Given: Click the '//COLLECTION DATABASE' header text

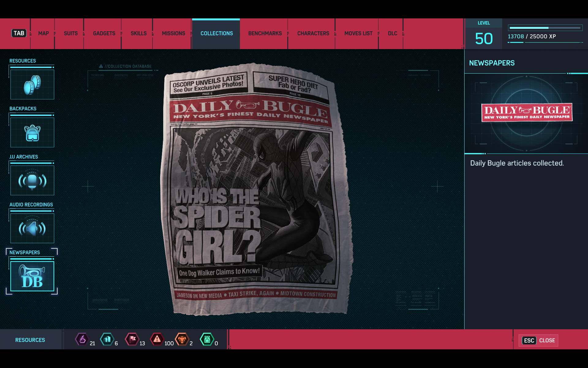Looking at the screenshot, I should pos(128,66).
